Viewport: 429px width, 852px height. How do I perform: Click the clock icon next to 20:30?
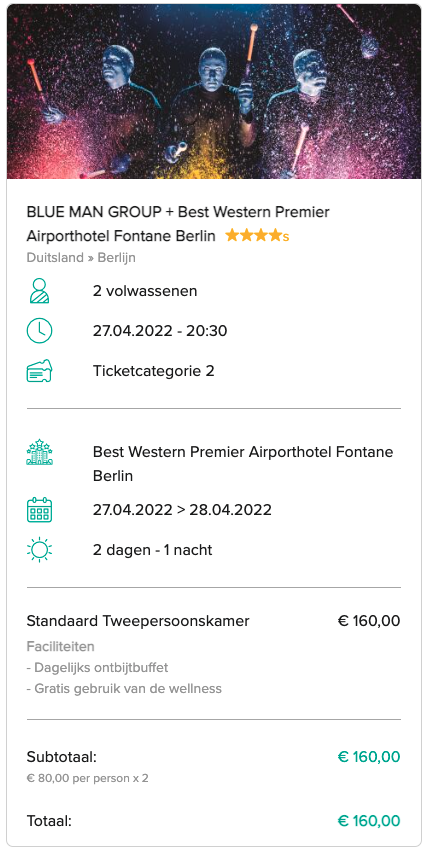pos(39,330)
